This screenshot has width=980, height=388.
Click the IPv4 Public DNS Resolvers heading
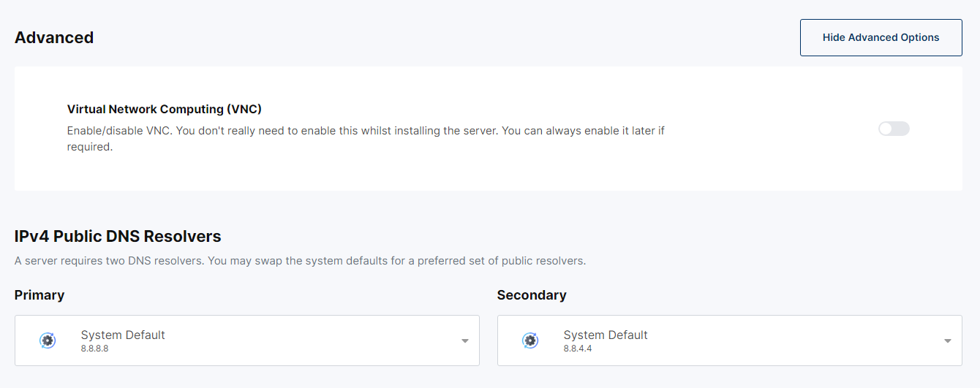(x=118, y=236)
